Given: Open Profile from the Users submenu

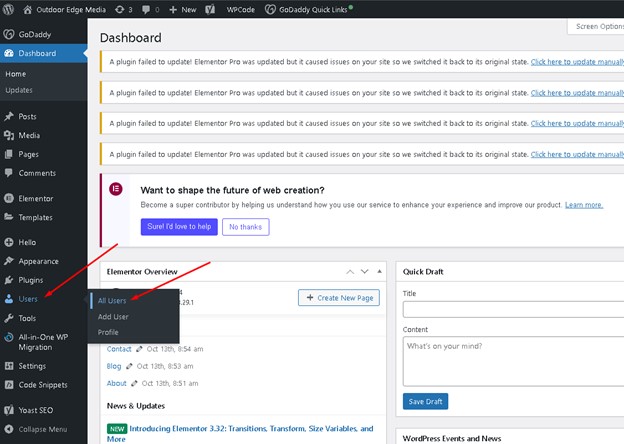Looking at the screenshot, I should (x=108, y=332).
